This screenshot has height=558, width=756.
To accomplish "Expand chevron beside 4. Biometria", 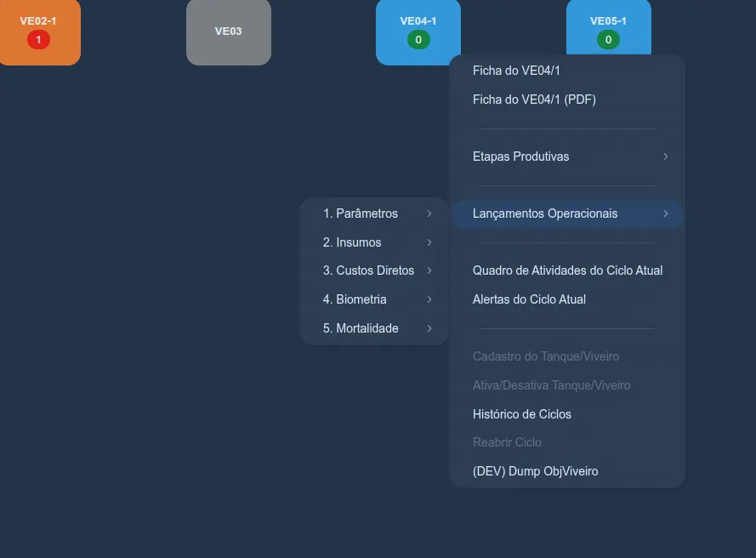I will [x=429, y=299].
